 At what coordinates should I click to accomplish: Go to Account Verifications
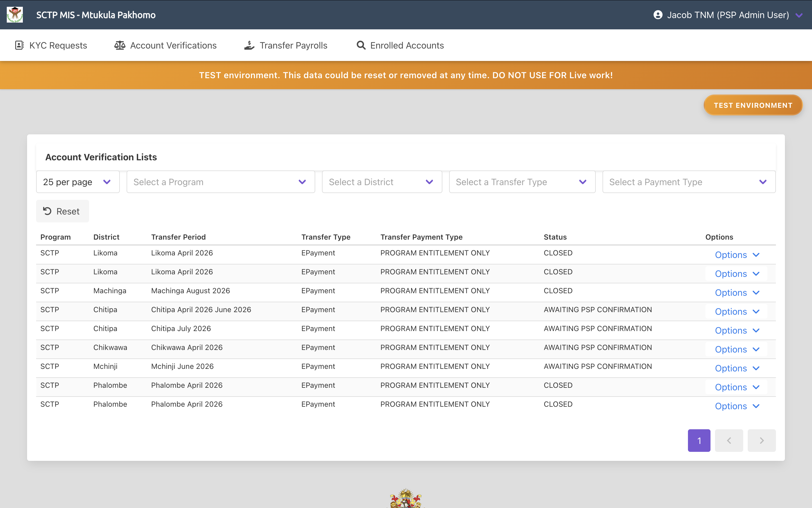click(x=166, y=45)
